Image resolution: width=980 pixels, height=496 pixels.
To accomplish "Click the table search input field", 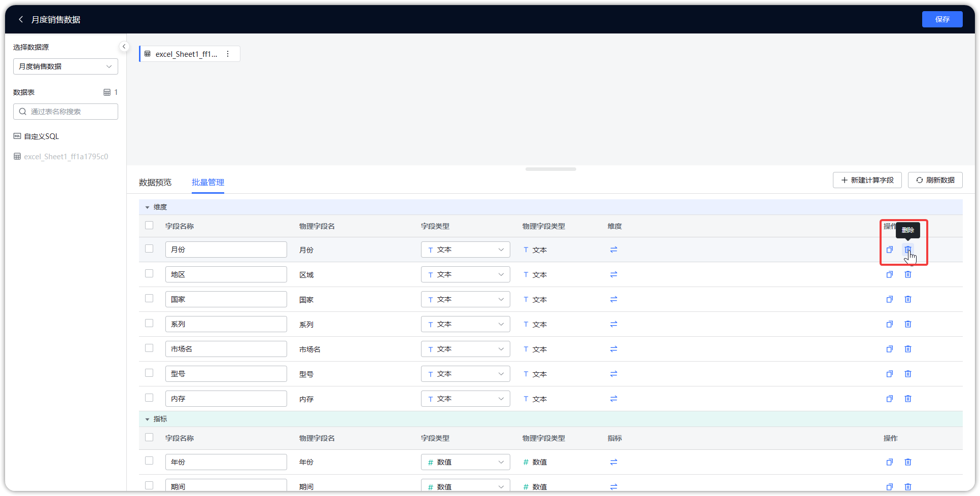I will click(65, 112).
